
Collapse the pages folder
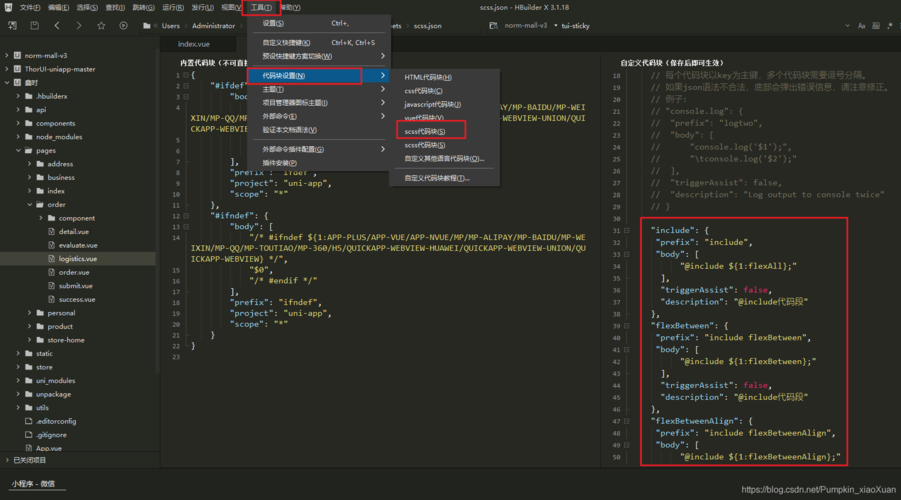18,151
